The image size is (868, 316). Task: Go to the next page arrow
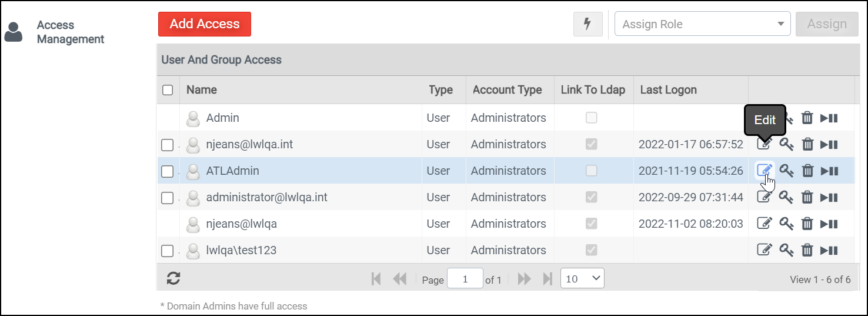[x=524, y=279]
